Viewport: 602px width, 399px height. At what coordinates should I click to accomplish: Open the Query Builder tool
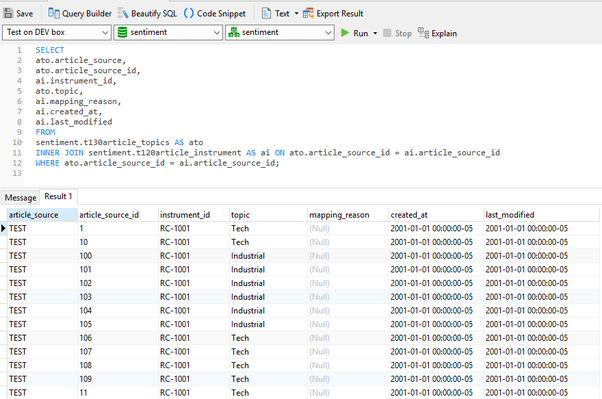80,13
